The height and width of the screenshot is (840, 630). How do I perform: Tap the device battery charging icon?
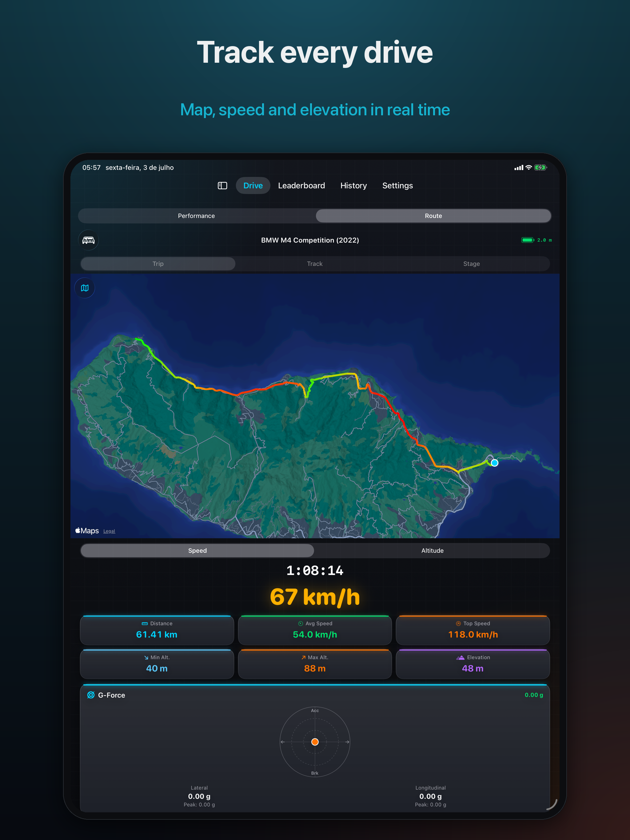(540, 168)
